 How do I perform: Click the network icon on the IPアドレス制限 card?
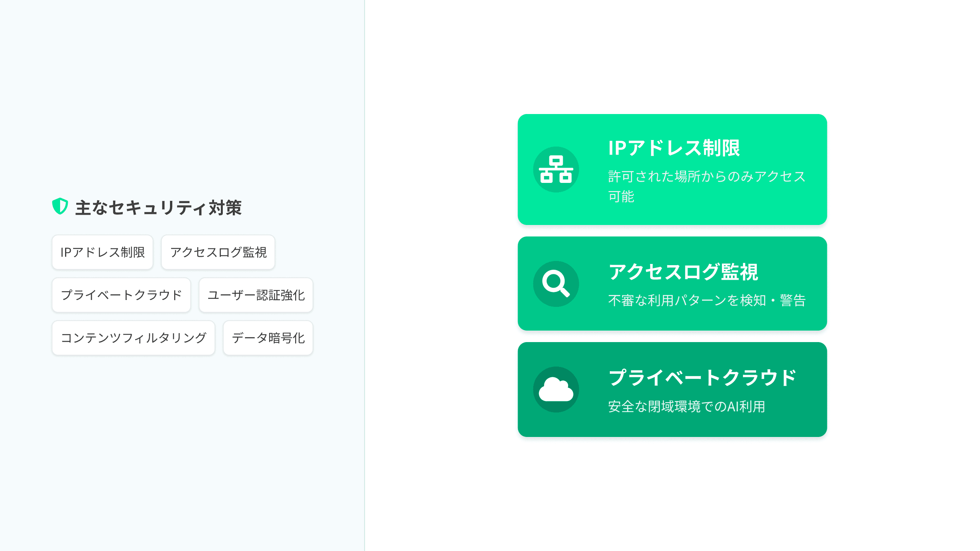[556, 170]
